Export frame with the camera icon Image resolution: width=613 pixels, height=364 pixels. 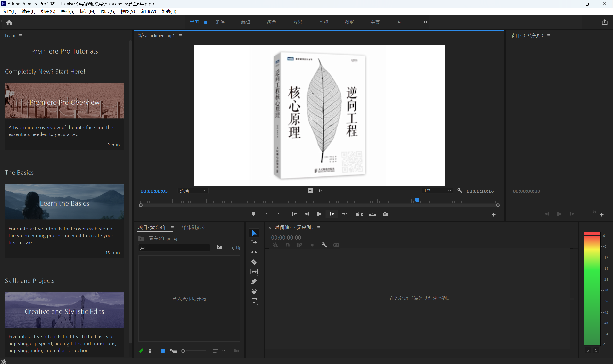pyautogui.click(x=385, y=214)
